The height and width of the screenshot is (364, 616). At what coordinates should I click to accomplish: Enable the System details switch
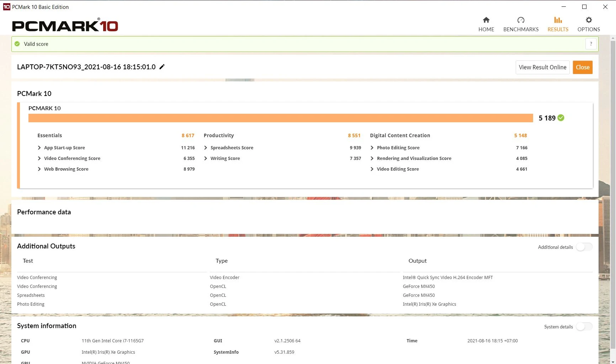point(584,327)
